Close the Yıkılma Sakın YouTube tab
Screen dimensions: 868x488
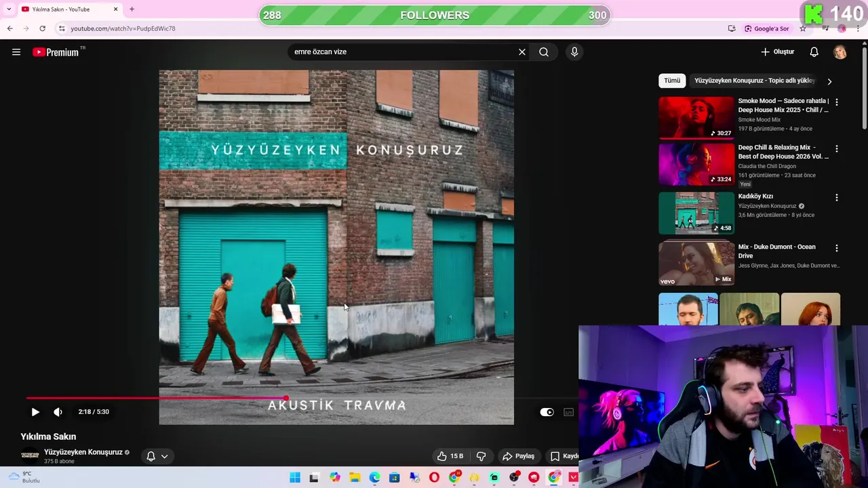115,9
